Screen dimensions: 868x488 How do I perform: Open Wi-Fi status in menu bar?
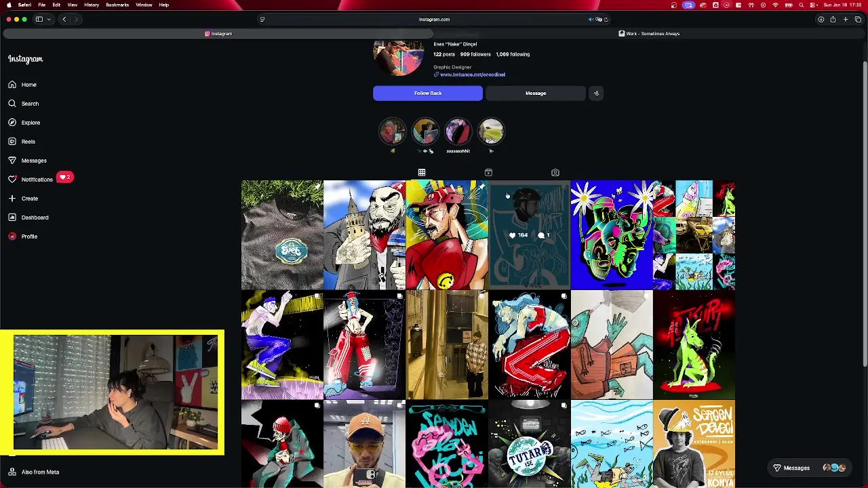point(776,5)
